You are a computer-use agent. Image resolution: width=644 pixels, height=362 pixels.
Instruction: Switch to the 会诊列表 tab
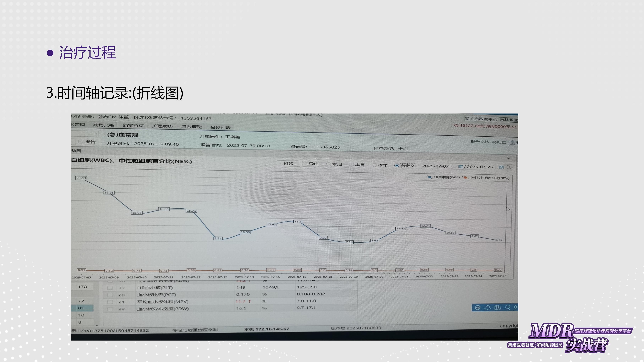click(x=220, y=127)
